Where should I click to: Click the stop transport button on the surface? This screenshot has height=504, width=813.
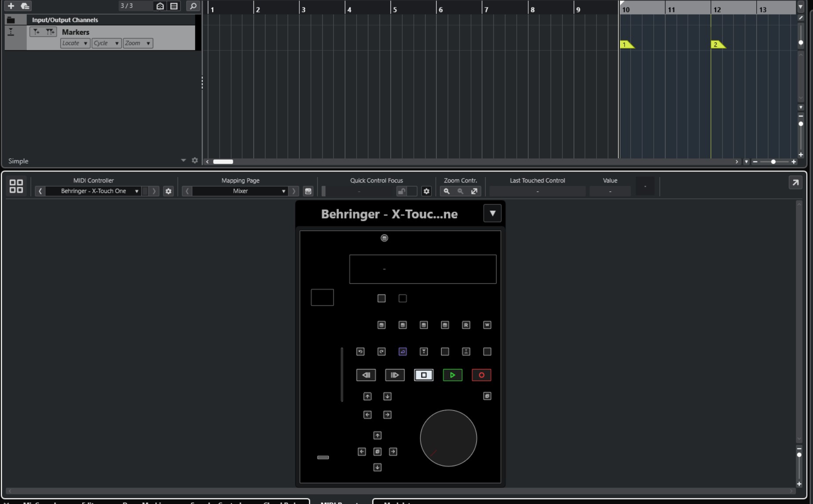click(x=424, y=375)
